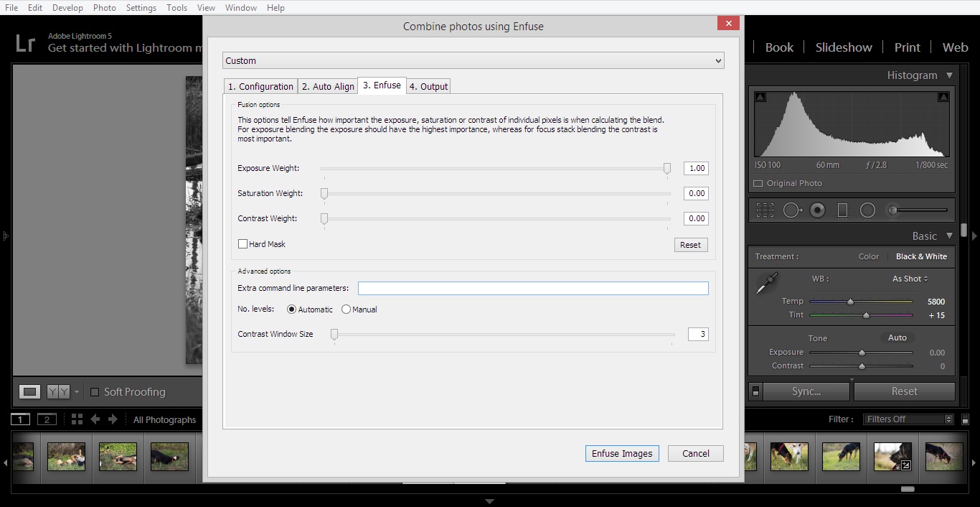980x507 pixels.
Task: Select the Adjustment Brush tool
Action: coord(918,210)
